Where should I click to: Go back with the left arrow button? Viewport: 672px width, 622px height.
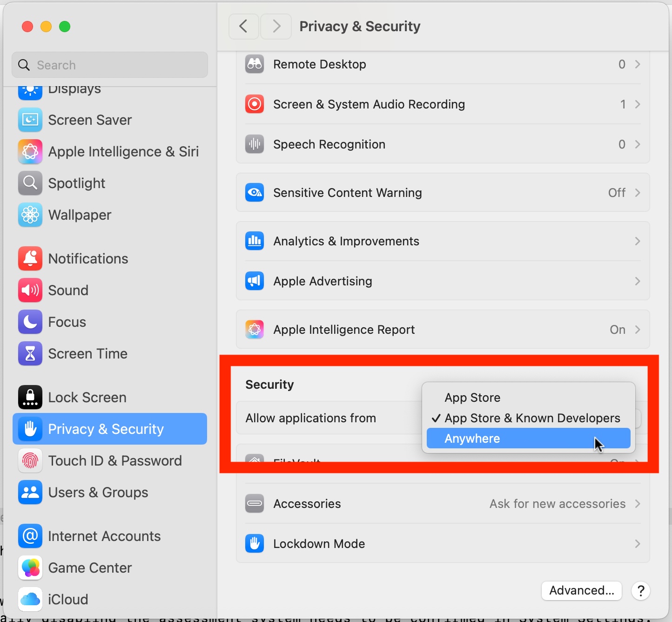click(x=244, y=27)
